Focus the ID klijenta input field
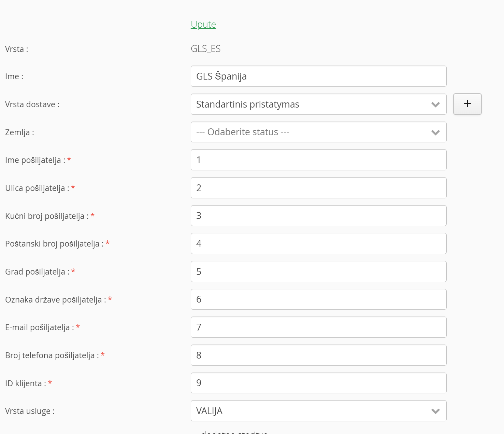504x434 pixels. [x=318, y=383]
